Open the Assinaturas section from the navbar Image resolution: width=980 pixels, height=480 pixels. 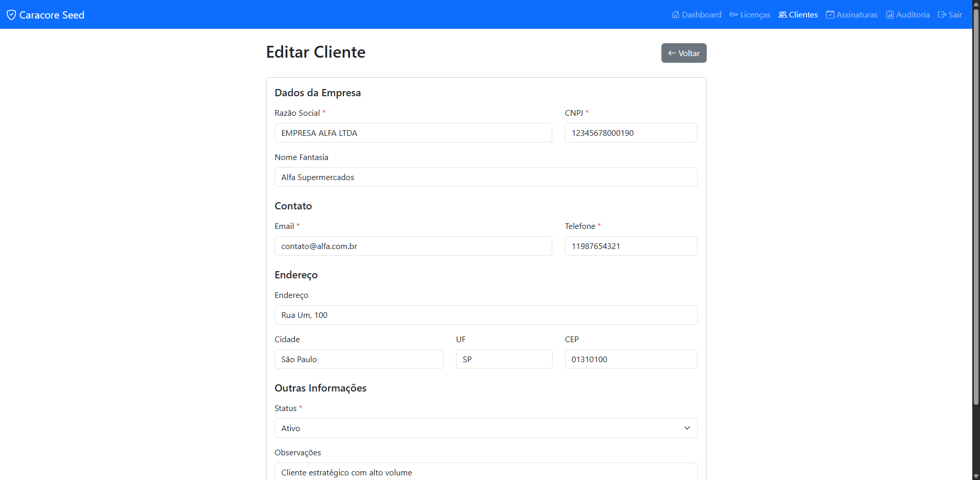pos(856,14)
